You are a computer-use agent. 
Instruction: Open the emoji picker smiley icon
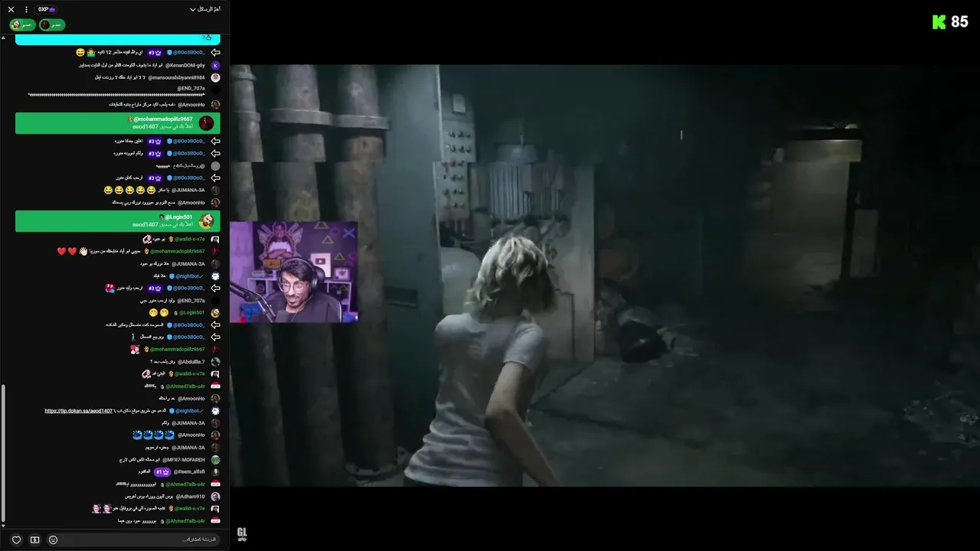53,540
